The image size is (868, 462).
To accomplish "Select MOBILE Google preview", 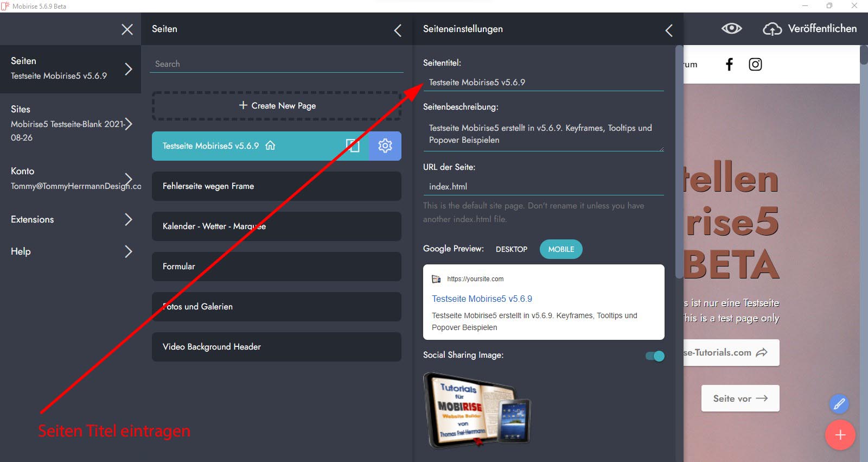I will click(561, 249).
